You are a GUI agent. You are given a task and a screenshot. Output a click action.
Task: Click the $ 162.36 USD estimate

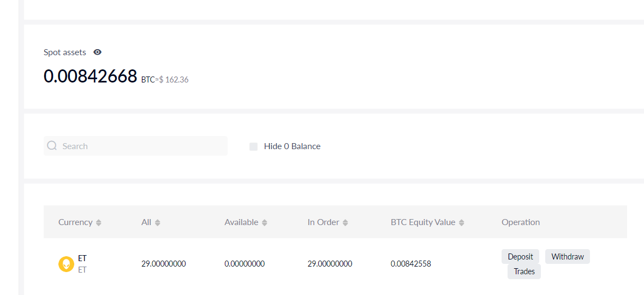(174, 80)
